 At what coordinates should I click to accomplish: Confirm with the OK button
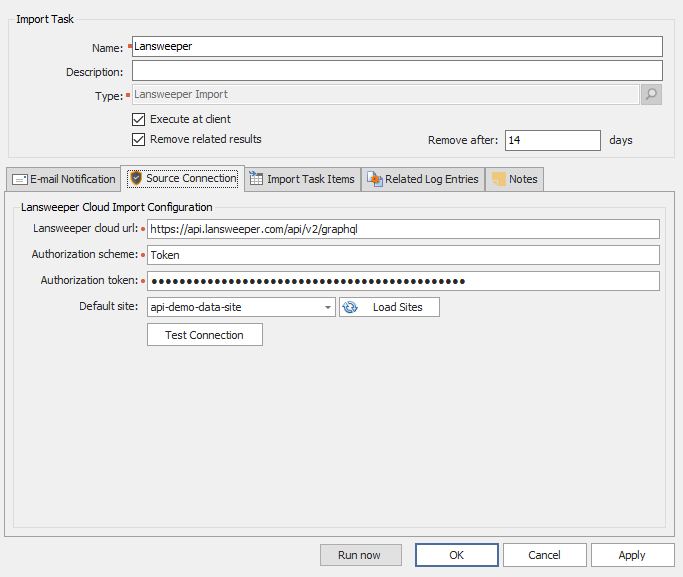tap(456, 555)
